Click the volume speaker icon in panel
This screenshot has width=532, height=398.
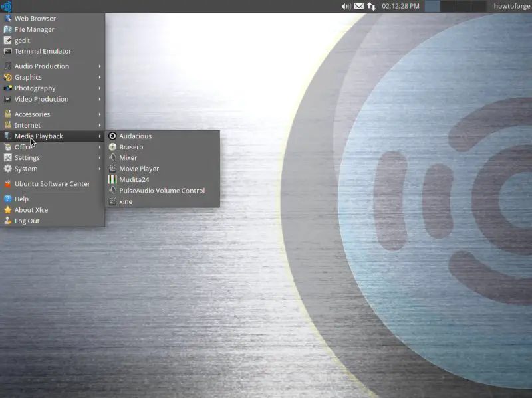coord(346,6)
